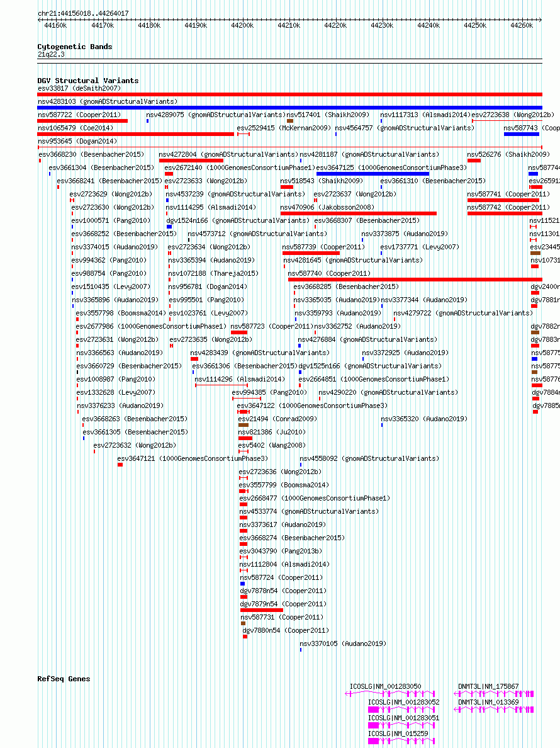The width and height of the screenshot is (560, 748).
Task: Click DNMT3L|NM_013369 transcript label
Action: click(488, 702)
